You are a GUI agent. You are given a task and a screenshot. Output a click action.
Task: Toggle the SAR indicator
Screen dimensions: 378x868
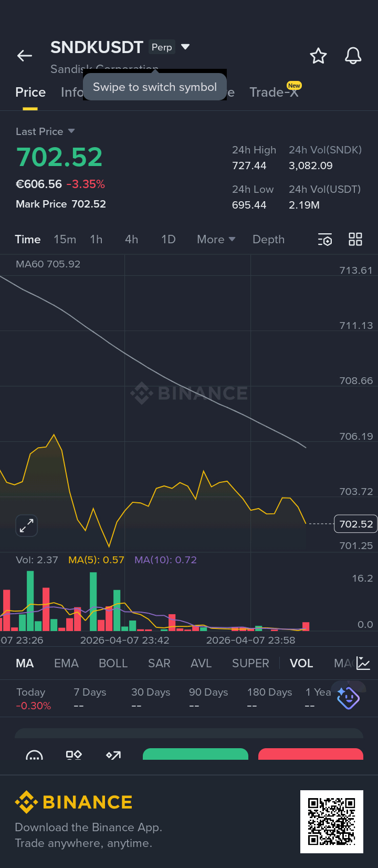tap(159, 663)
